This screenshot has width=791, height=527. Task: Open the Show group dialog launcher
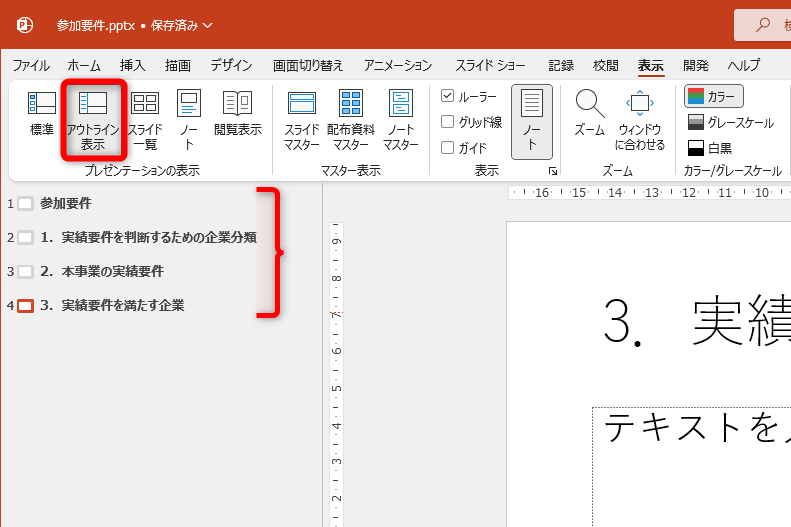(x=553, y=171)
